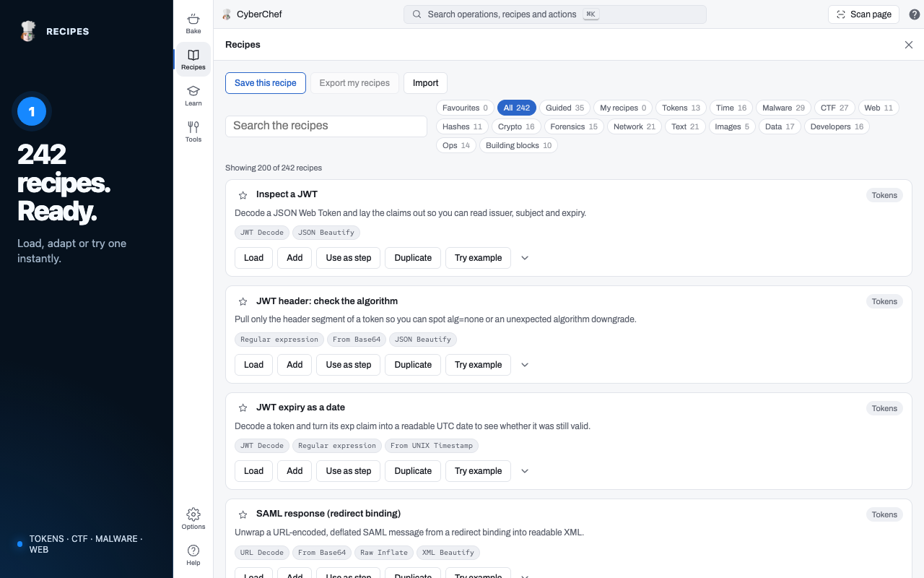Click the help question mark in top bar
Viewport: 924px width, 578px height.
click(x=915, y=14)
